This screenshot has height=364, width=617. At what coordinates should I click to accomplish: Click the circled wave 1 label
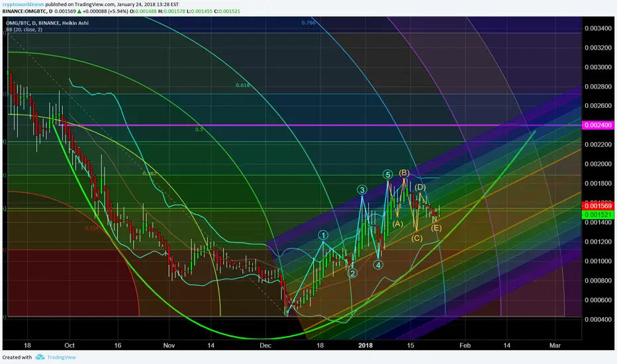(323, 236)
